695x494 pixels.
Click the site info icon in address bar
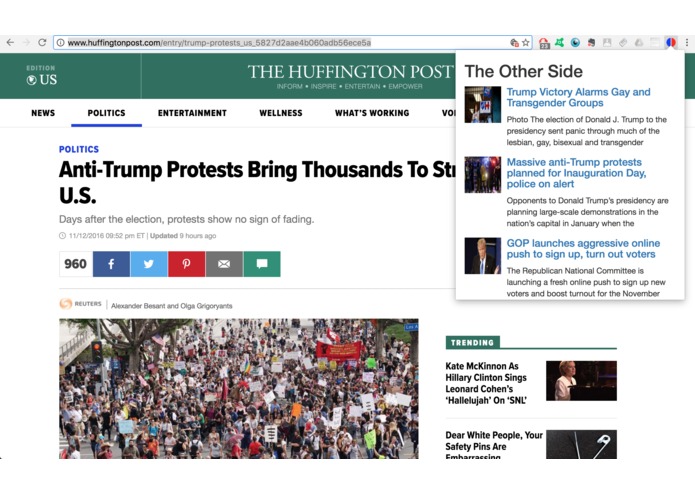(61, 43)
